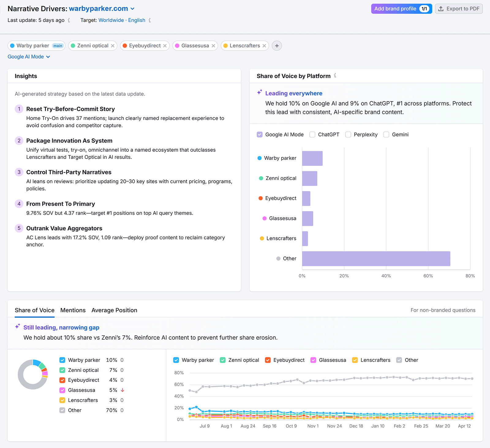Image resolution: width=490 pixels, height=448 pixels.
Task: Toggle Other line in the trend chart legend
Action: pos(399,360)
